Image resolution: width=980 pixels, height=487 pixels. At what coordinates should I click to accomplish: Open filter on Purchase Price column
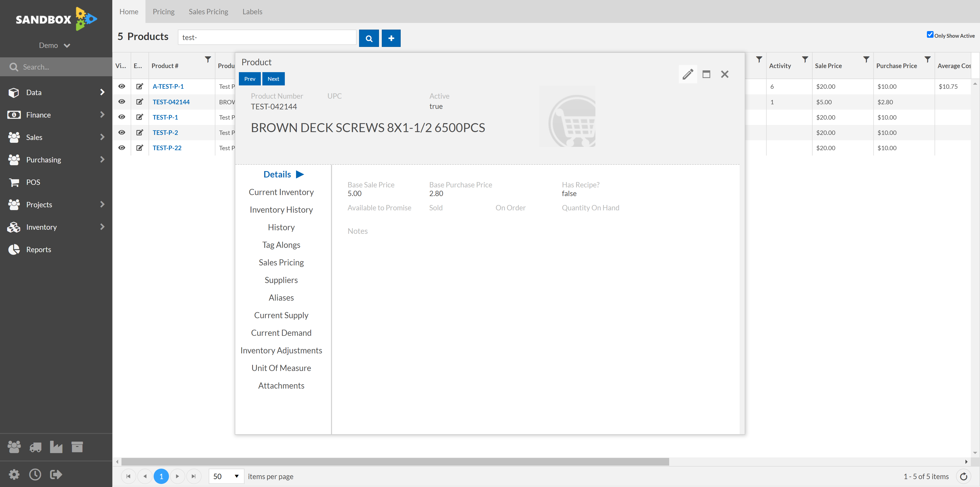click(927, 59)
